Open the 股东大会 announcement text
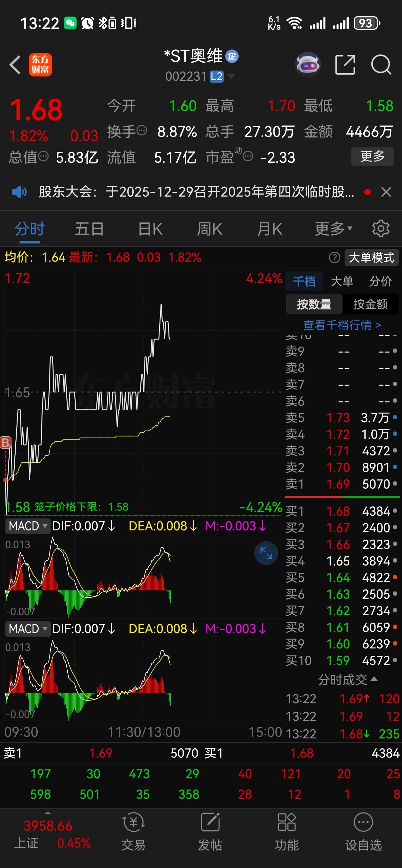Viewport: 402px width, 868px height. [197, 192]
